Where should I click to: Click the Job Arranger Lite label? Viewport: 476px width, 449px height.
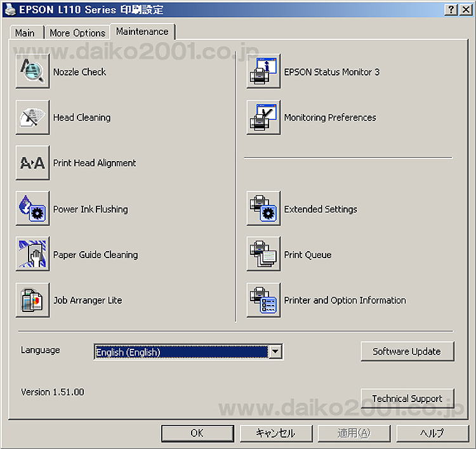point(88,300)
